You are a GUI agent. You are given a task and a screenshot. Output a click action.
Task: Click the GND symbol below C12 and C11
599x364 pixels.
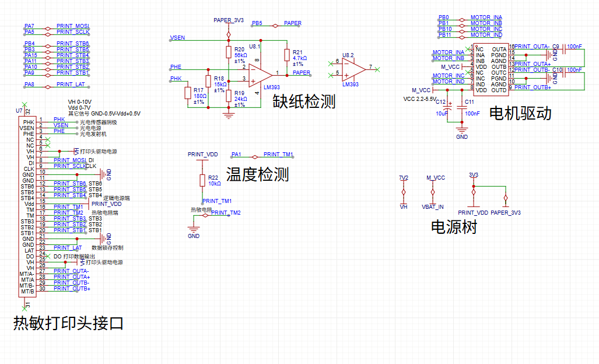(462, 132)
